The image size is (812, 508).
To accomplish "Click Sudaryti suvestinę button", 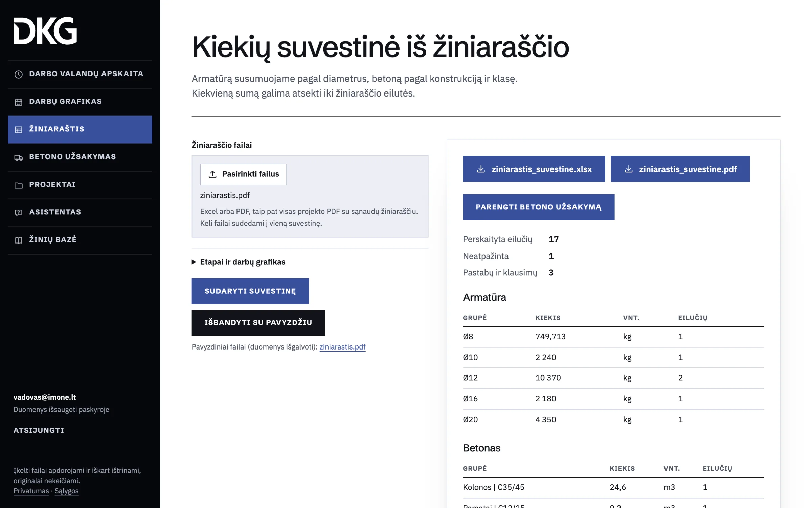I will point(250,291).
